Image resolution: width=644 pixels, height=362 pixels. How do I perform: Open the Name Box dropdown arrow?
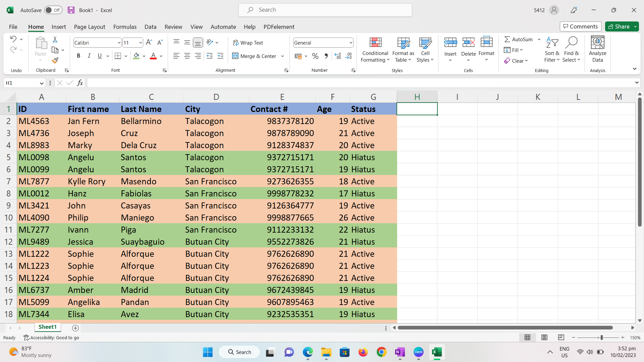click(42, 83)
